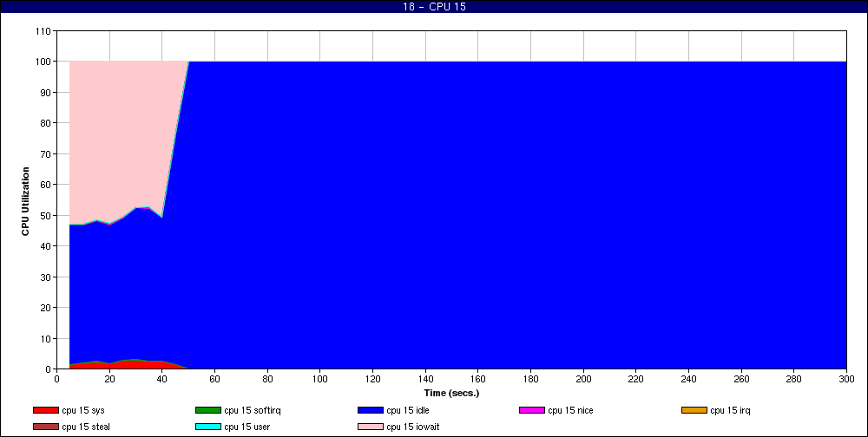Viewport: 868px width, 437px height.
Task: Click the 200 label on the time axis
Action: 583,379
